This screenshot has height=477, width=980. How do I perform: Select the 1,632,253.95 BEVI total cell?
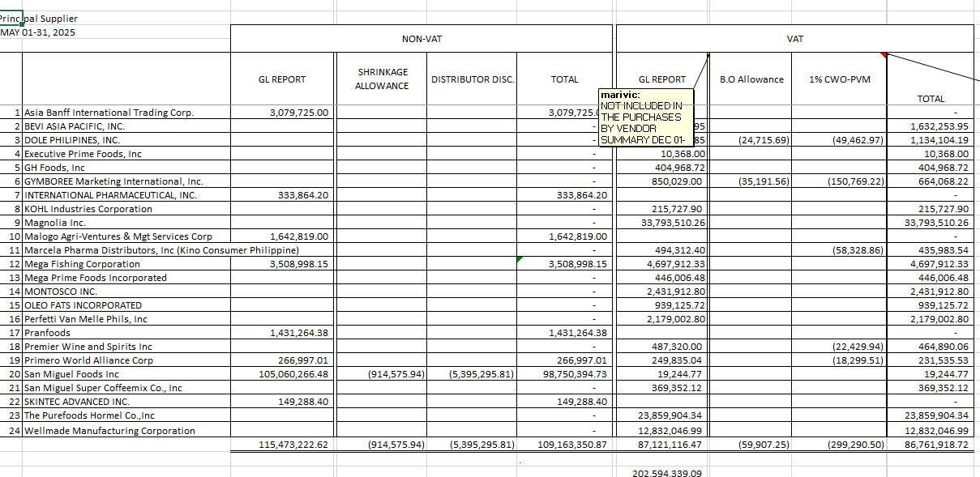click(930, 126)
